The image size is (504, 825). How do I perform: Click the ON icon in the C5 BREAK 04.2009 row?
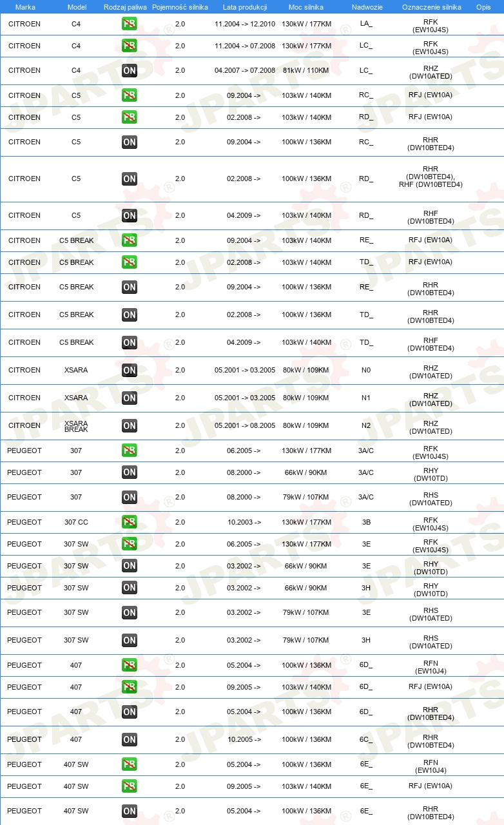point(129,342)
